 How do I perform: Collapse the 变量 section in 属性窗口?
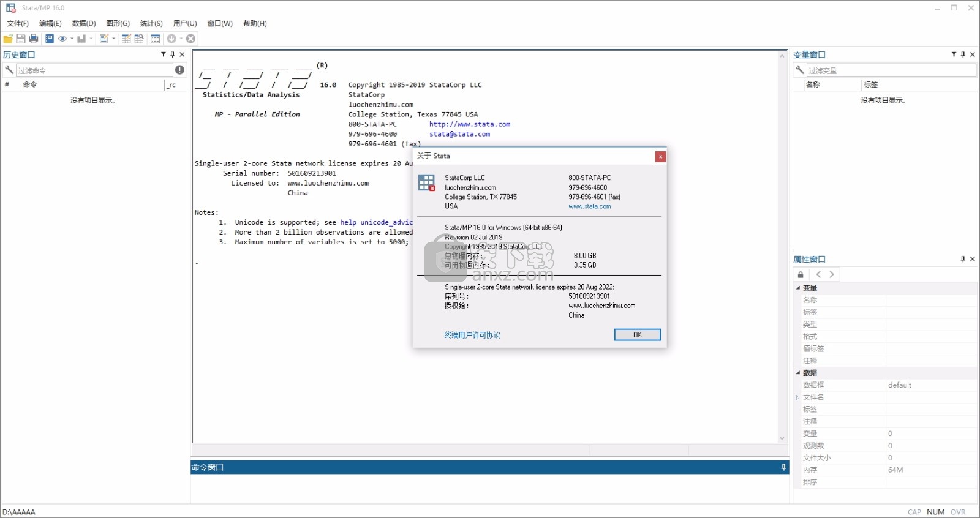[x=798, y=288]
